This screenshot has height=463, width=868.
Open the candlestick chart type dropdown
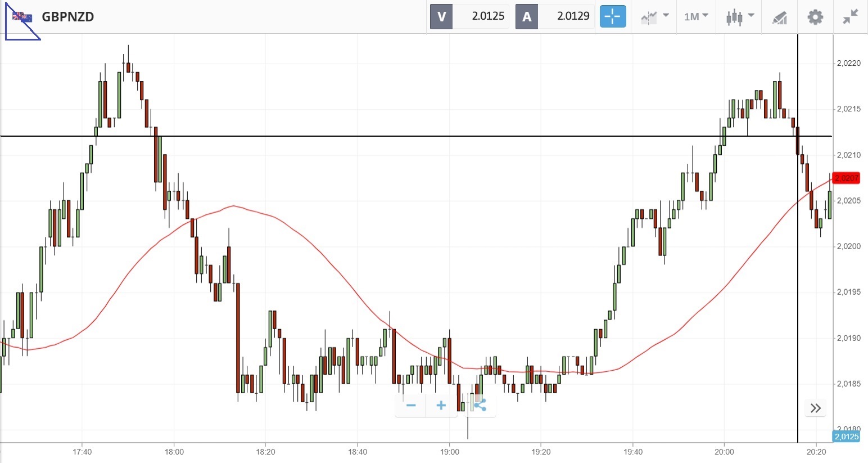tap(739, 16)
